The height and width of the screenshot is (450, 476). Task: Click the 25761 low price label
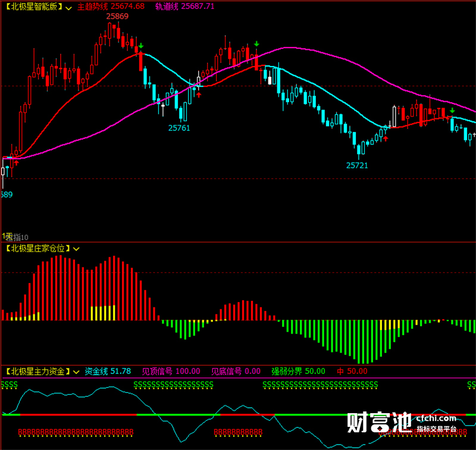click(x=179, y=128)
